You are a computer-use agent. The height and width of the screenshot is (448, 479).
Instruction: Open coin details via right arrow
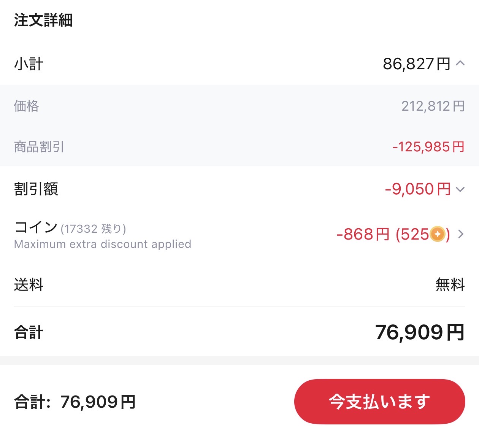point(461,234)
